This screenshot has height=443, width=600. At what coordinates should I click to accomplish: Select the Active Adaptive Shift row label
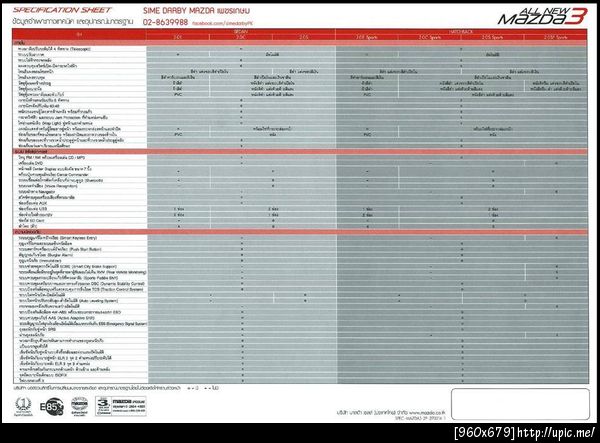coord(56,318)
